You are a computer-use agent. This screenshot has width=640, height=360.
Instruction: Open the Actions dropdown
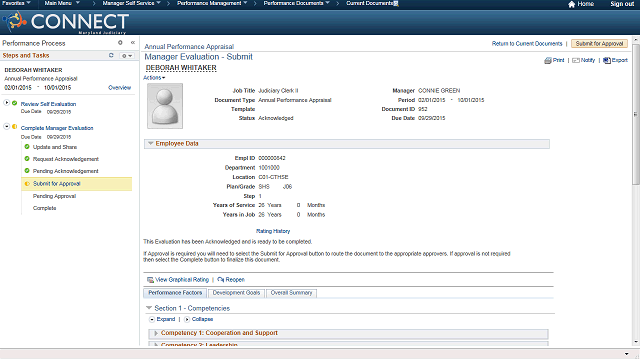click(154, 78)
